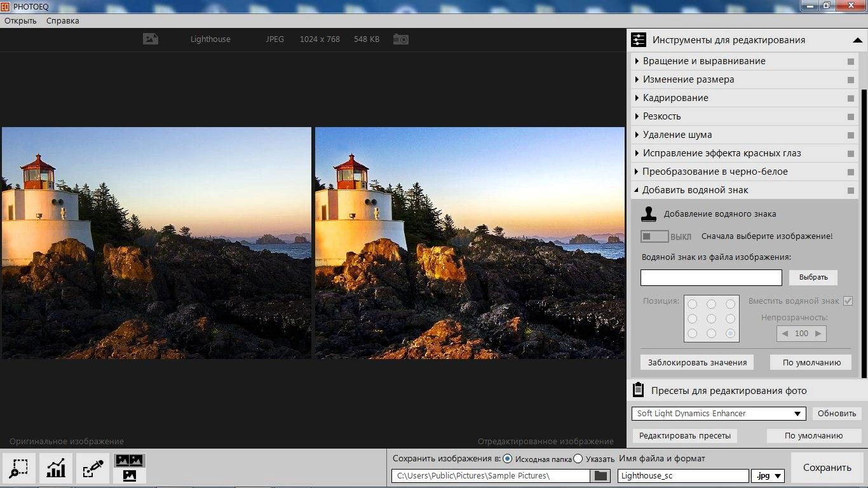Screen dimensions: 868x488
Task: Toggle the Вместить водяной знак checkbox
Action: 848,301
